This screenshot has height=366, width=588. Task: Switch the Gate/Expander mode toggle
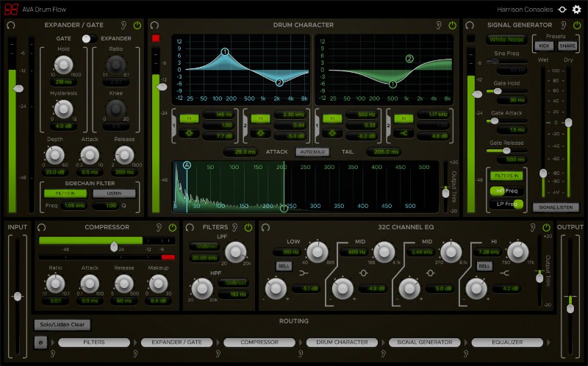(90, 38)
